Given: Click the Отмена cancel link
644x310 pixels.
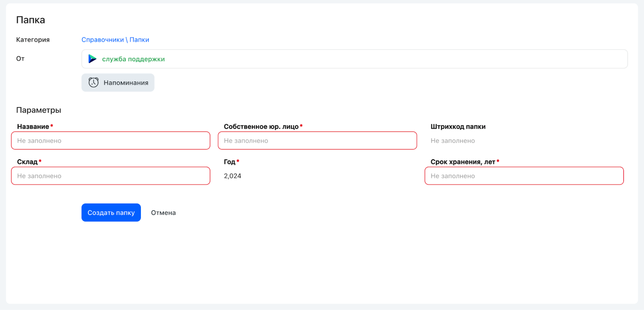Looking at the screenshot, I should pos(163,212).
